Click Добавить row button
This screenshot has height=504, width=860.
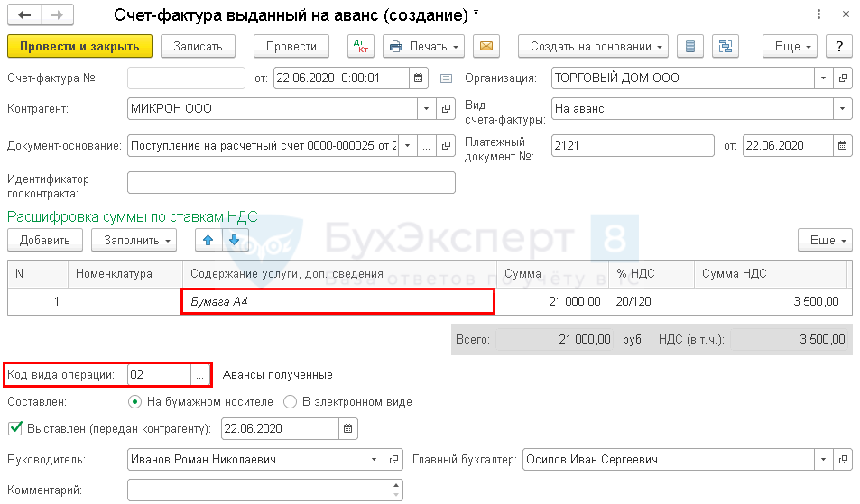coord(45,241)
